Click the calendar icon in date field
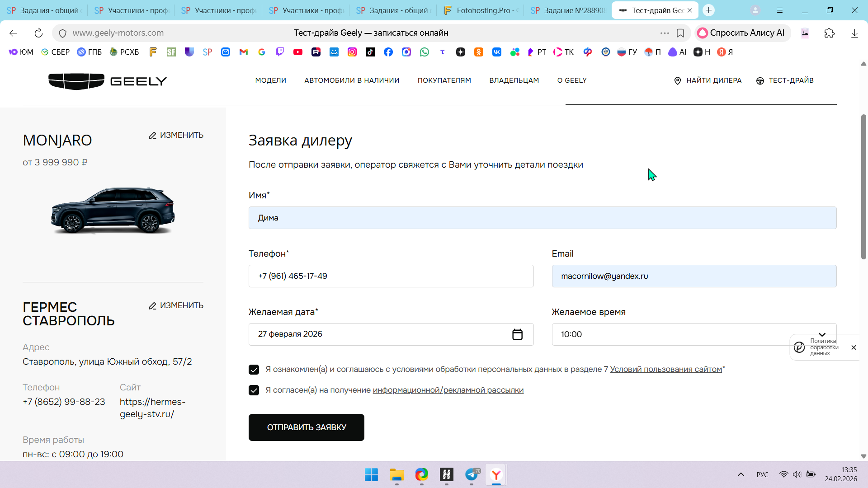Screen dimensions: 868x488 click(517, 334)
